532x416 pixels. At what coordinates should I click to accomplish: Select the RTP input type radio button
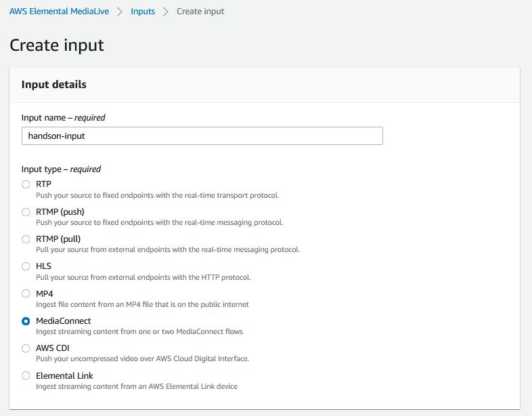tap(26, 184)
